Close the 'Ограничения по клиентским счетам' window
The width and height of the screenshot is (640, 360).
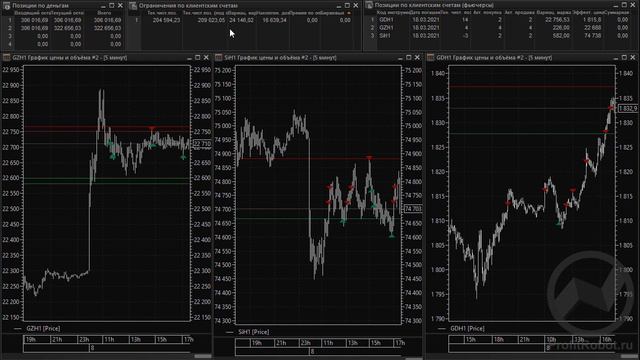[356, 6]
